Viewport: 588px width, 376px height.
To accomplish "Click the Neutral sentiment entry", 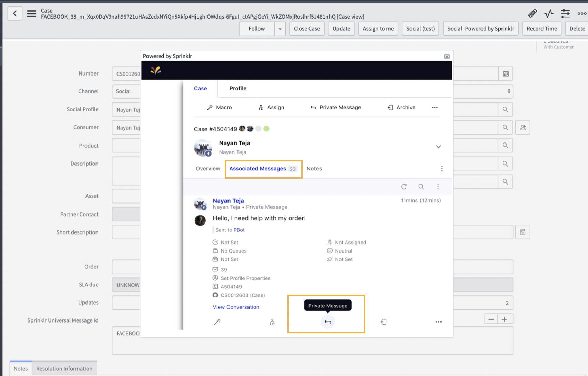I will tap(343, 251).
